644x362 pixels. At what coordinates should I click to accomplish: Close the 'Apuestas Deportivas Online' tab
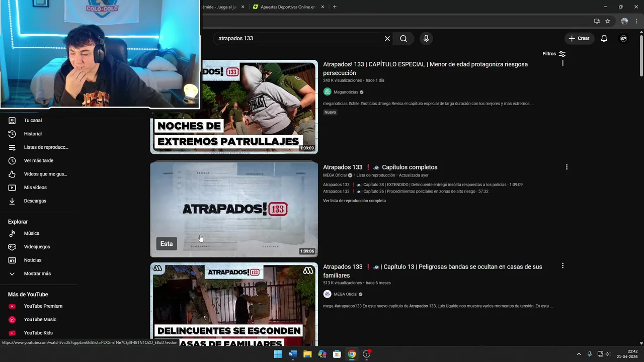(x=323, y=7)
